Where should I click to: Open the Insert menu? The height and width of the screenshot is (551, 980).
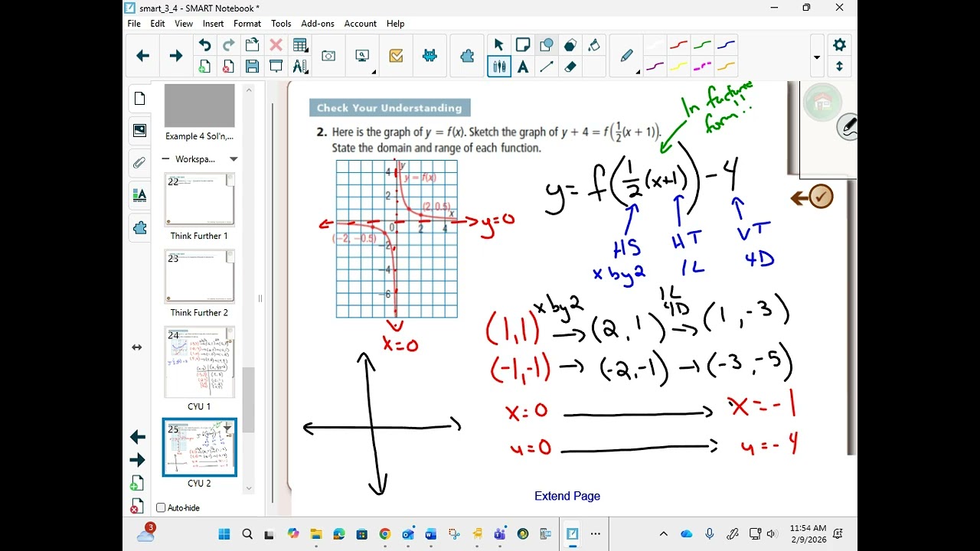pyautogui.click(x=213, y=24)
